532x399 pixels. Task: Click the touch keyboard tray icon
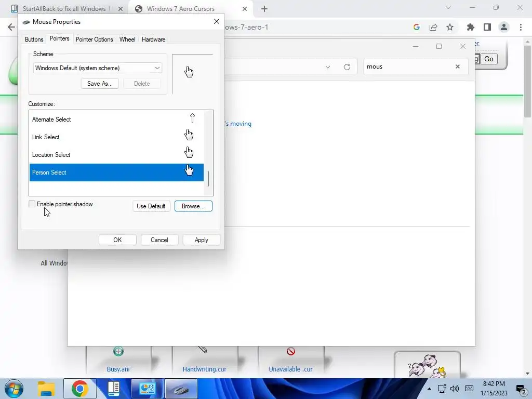point(469,389)
